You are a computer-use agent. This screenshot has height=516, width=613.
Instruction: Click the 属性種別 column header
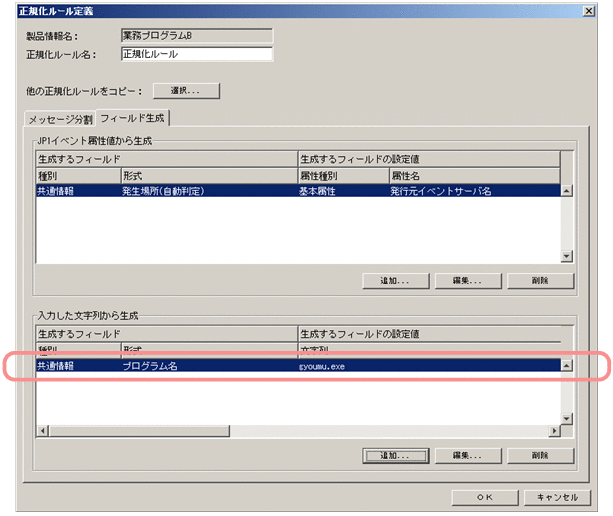point(344,176)
